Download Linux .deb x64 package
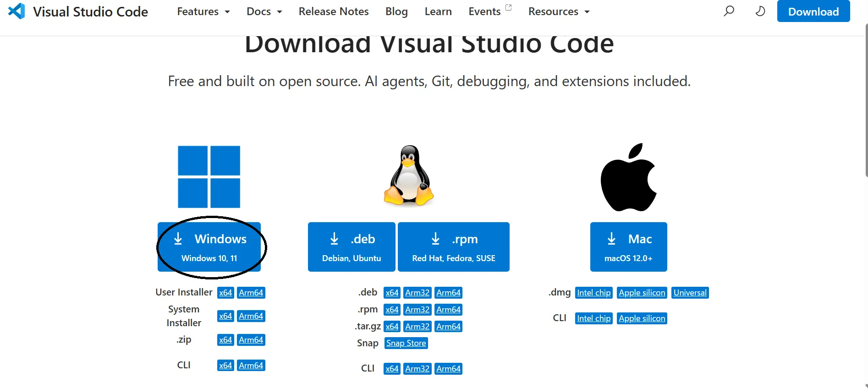The height and width of the screenshot is (388, 868). [392, 293]
